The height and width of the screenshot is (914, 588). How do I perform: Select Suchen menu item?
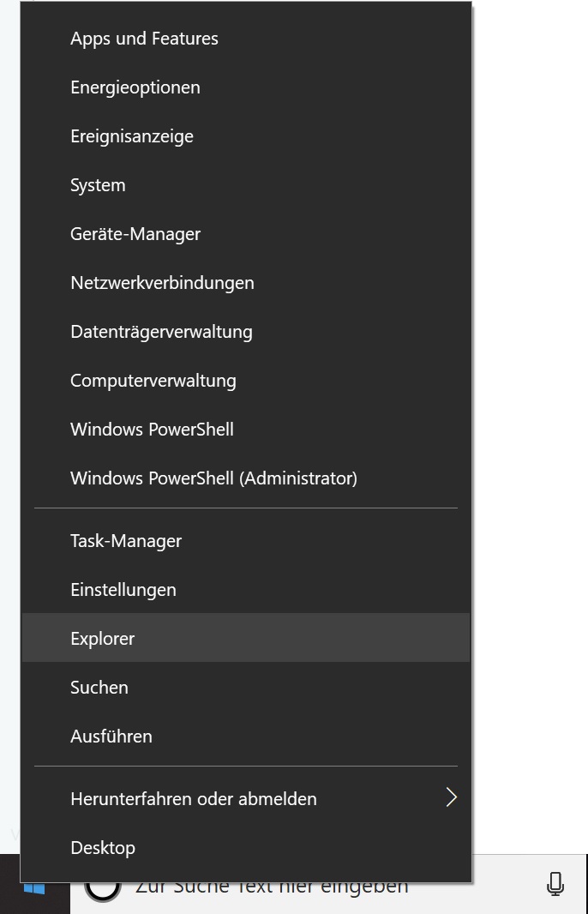click(x=99, y=688)
